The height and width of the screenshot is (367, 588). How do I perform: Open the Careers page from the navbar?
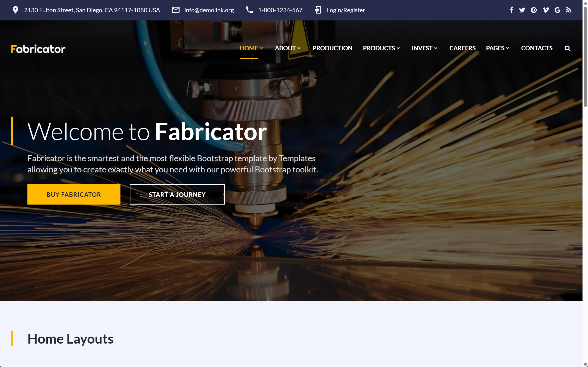(462, 48)
